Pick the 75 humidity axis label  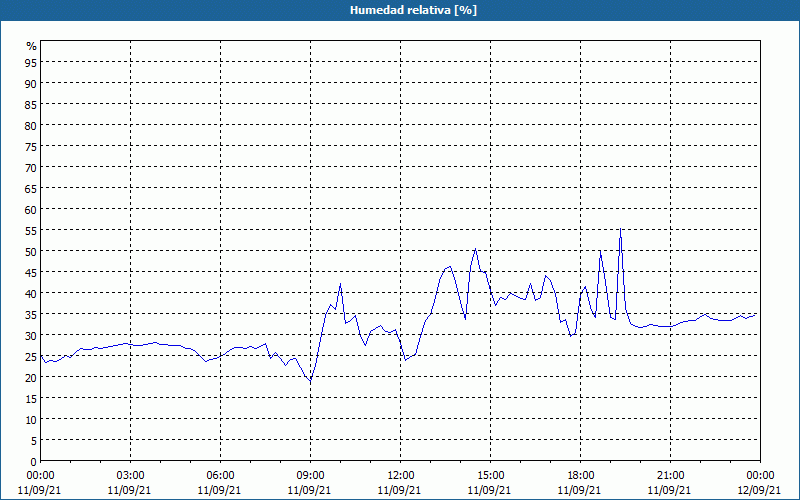[x=31, y=146]
